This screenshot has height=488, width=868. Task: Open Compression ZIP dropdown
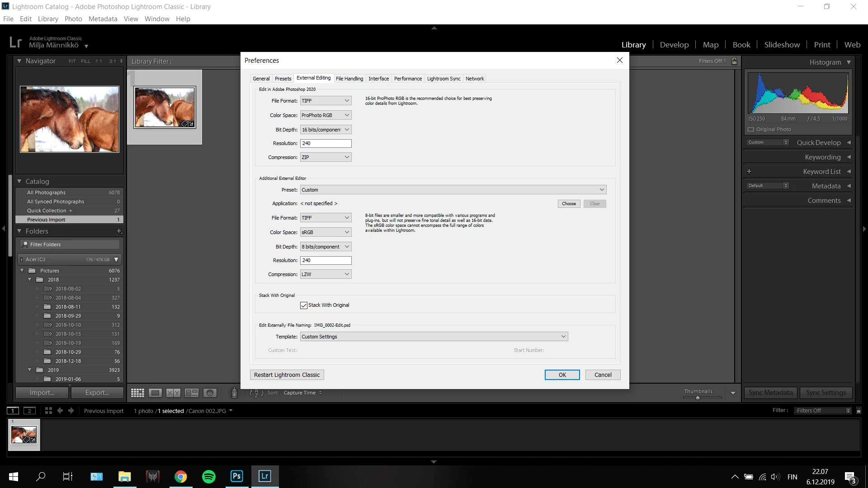point(325,157)
